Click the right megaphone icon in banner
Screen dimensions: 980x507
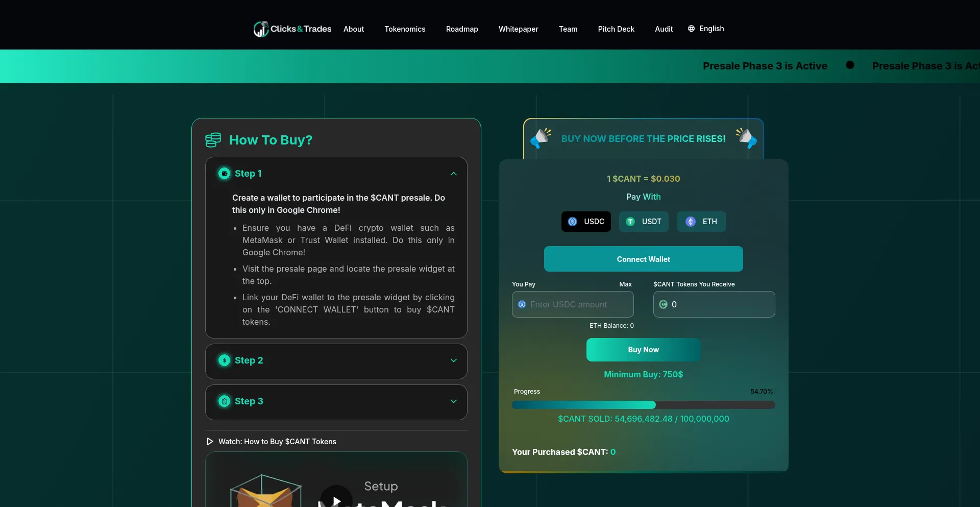coord(746,138)
